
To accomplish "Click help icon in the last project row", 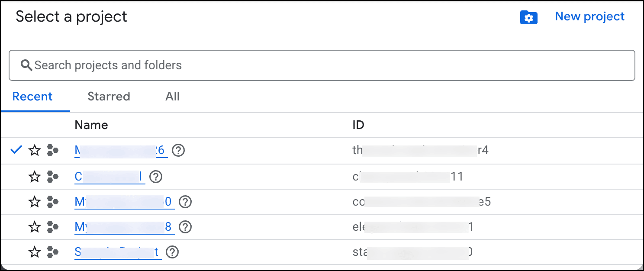I will 172,252.
